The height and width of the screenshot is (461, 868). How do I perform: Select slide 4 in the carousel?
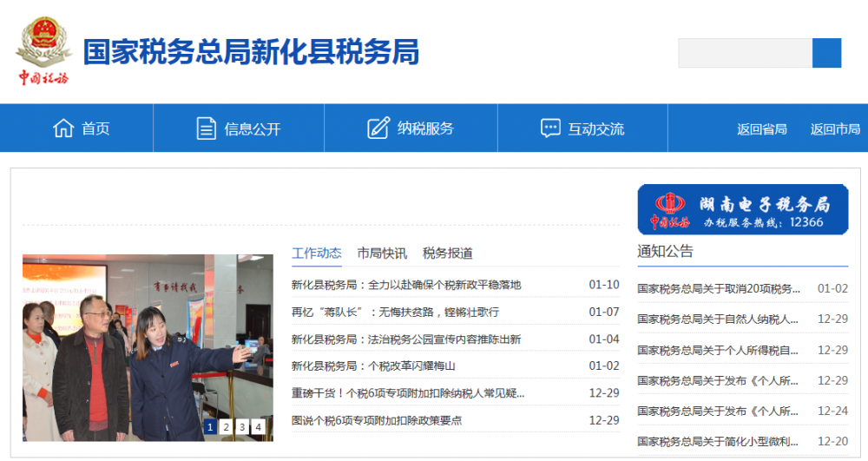[258, 426]
